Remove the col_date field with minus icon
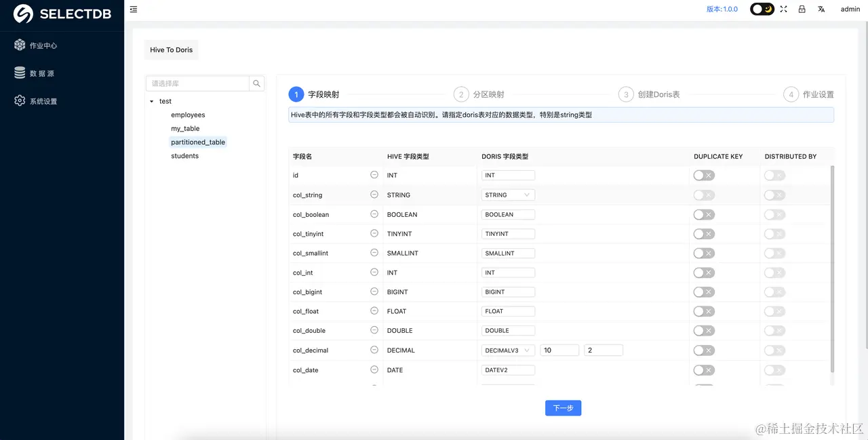This screenshot has height=440, width=868. pyautogui.click(x=374, y=369)
